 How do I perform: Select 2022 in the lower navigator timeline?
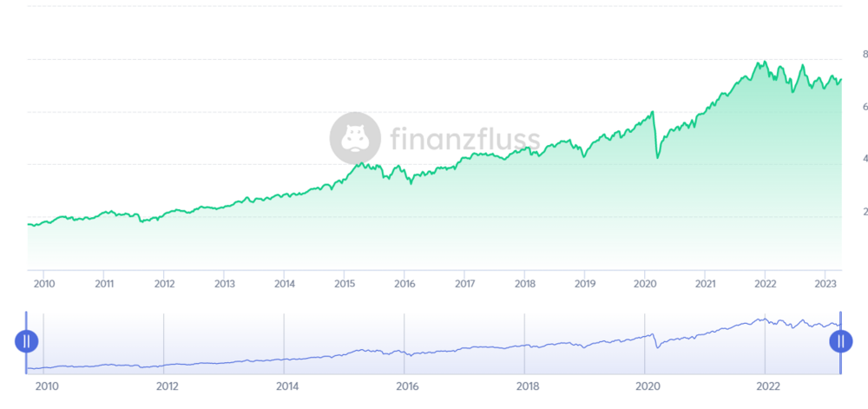coord(766,386)
